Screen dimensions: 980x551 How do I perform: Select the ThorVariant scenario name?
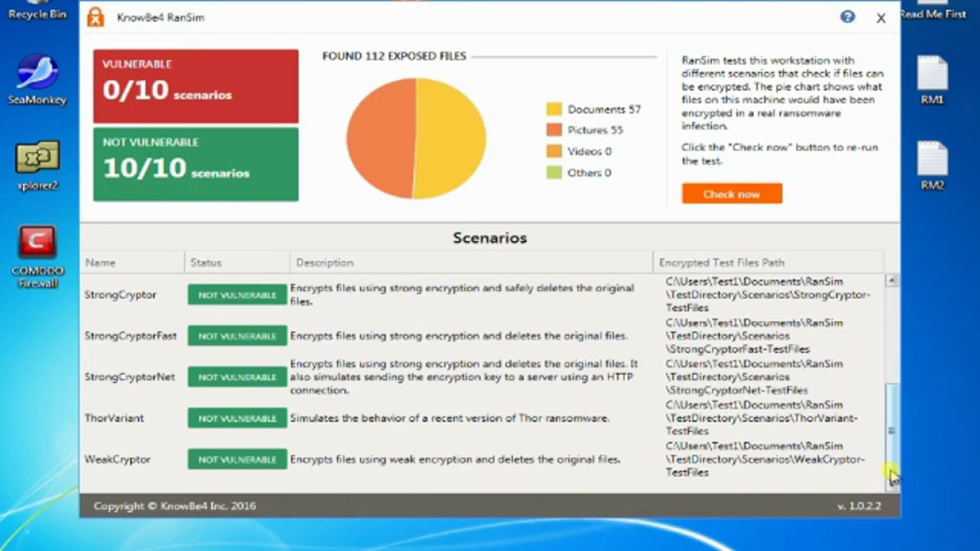tap(114, 418)
